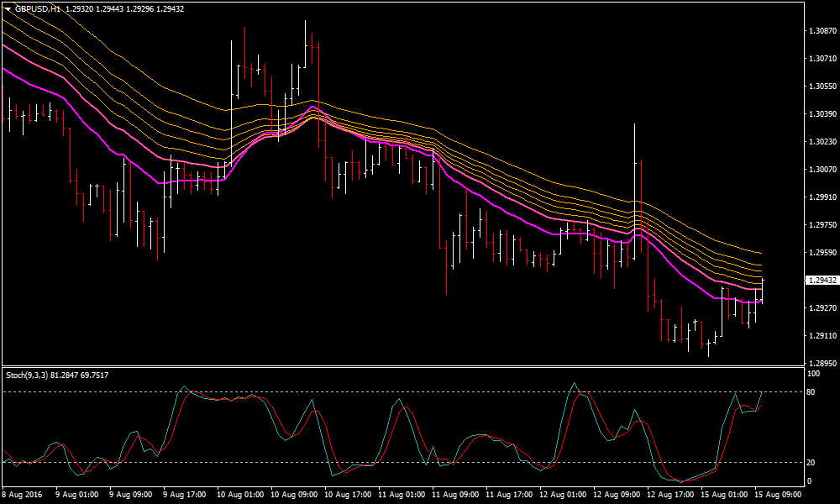
Task: Click the 80 level on stochastic scale
Action: (811, 391)
